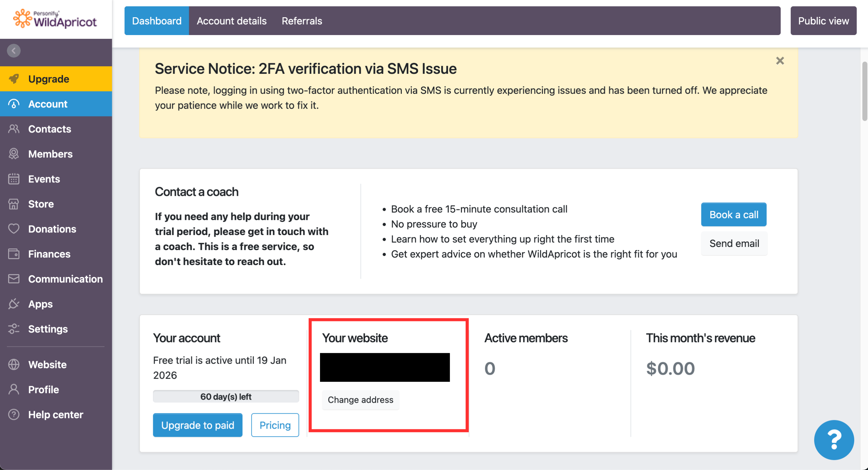Click the Store shop icon
The width and height of the screenshot is (868, 470).
click(14, 204)
